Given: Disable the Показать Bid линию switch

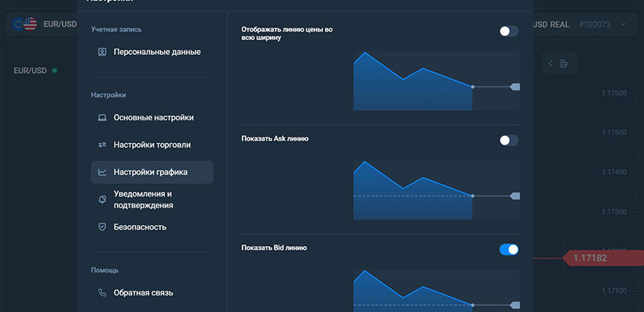Looking at the screenshot, I should [x=509, y=249].
